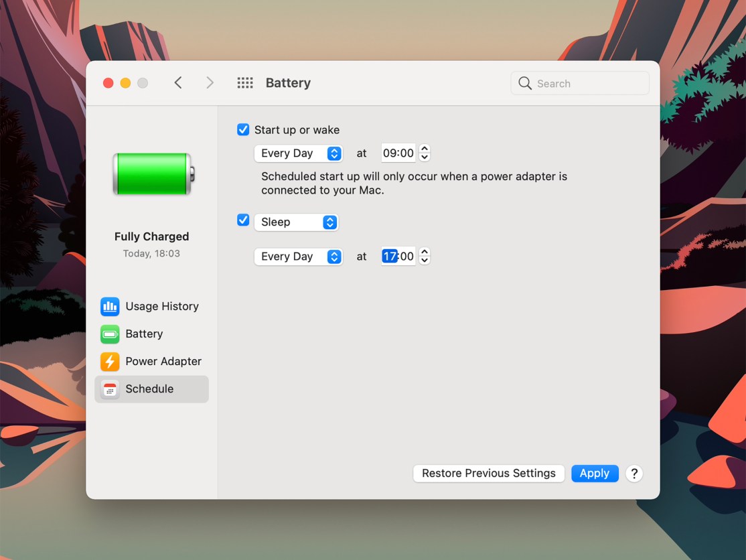
Task: Click the search magnifier icon
Action: coord(525,83)
